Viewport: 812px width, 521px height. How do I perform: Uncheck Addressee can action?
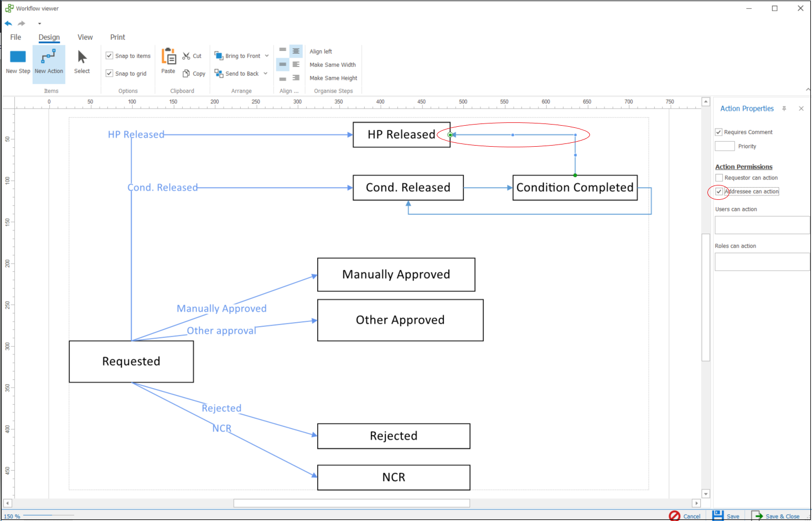click(719, 192)
